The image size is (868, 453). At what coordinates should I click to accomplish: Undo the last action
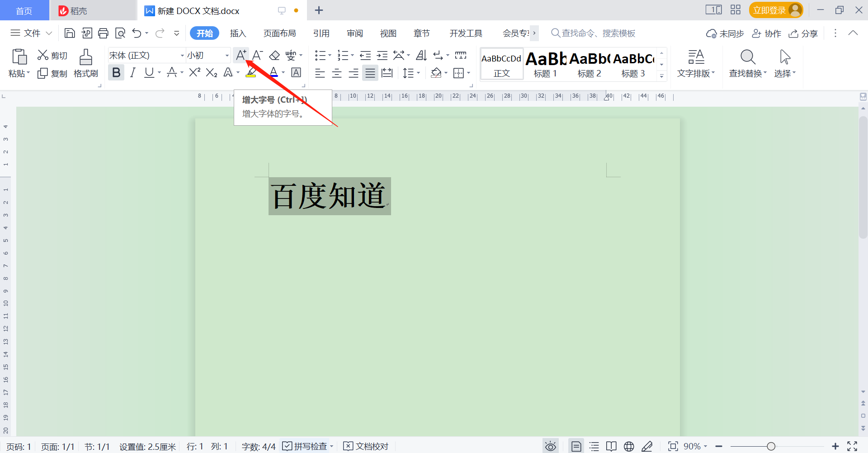pyautogui.click(x=137, y=33)
